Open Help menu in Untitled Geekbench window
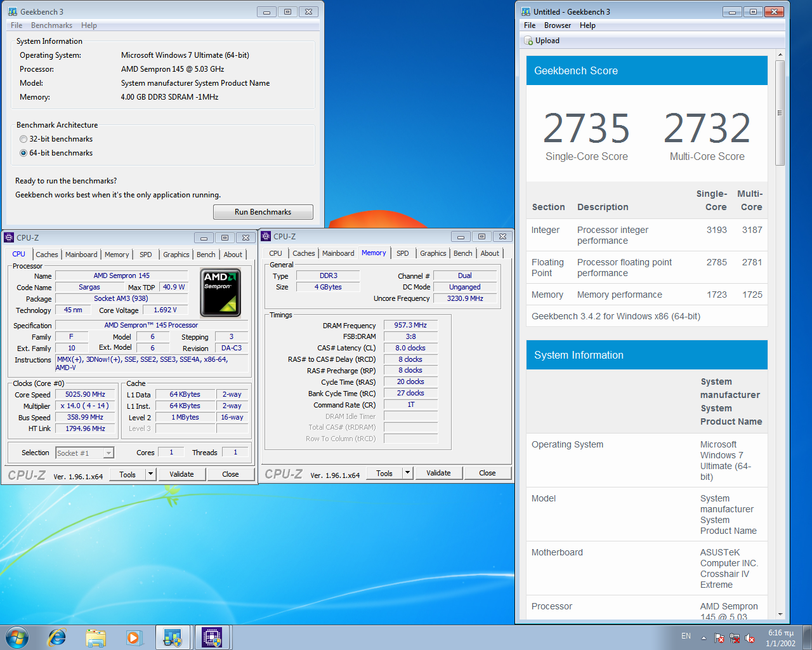This screenshot has height=650, width=812. [587, 25]
